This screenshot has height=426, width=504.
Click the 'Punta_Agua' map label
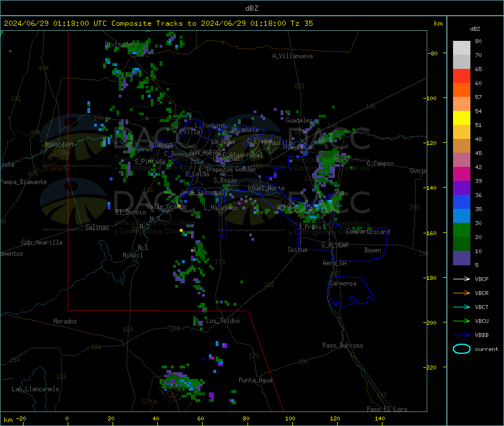coord(255,380)
